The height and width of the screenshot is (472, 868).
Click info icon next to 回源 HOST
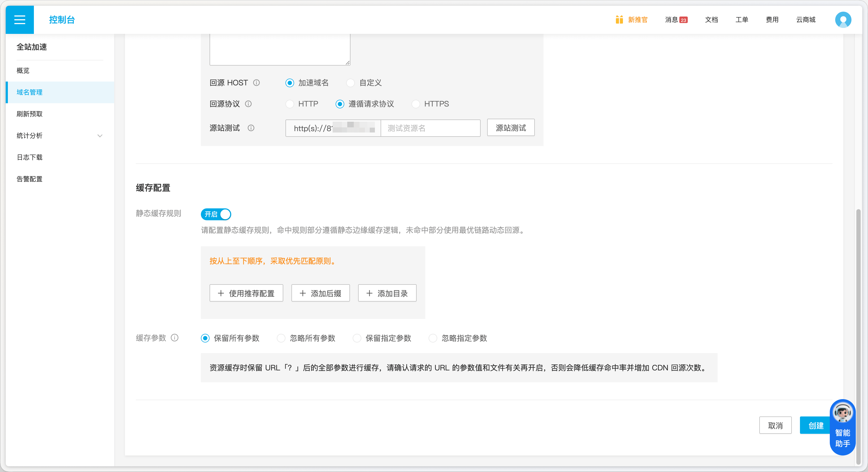pyautogui.click(x=256, y=83)
